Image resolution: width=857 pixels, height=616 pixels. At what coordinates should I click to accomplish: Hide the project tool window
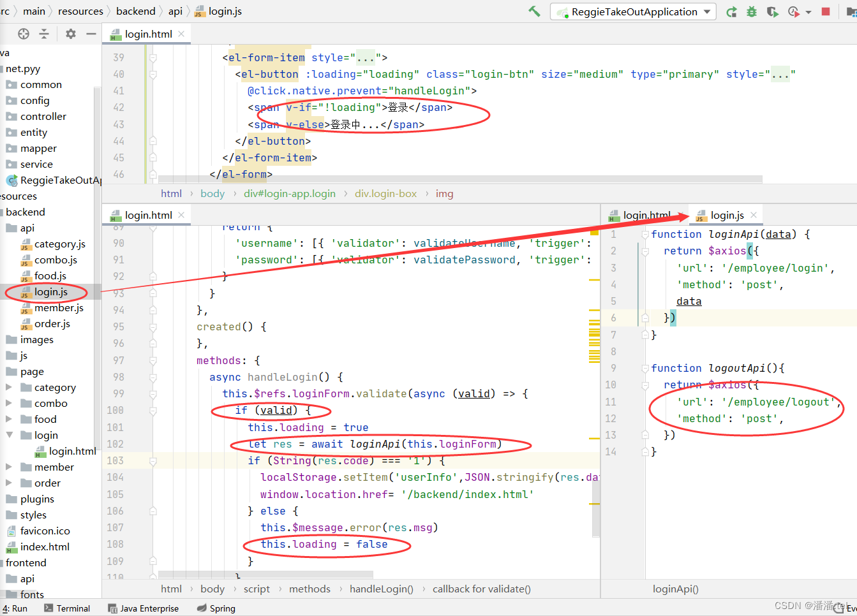pos(91,34)
